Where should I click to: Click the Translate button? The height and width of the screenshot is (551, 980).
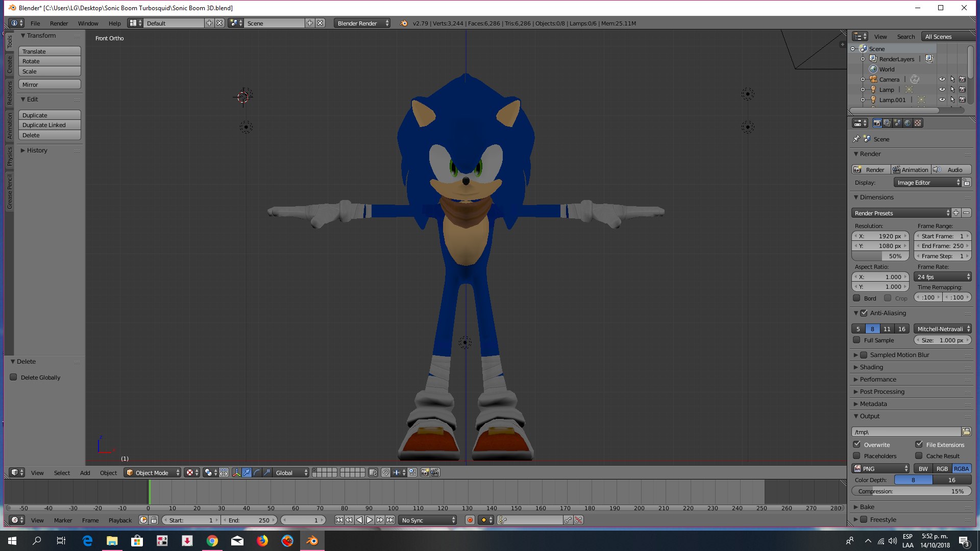[x=50, y=51]
